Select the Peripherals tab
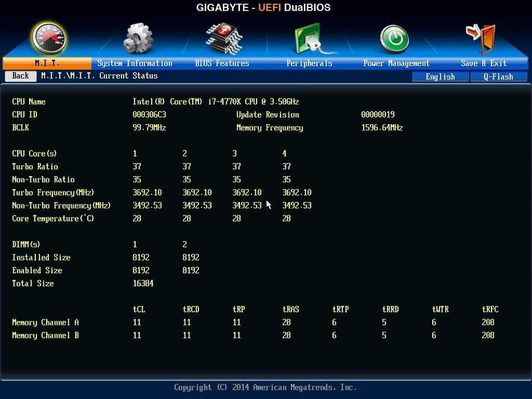532x399 pixels. 309,63
